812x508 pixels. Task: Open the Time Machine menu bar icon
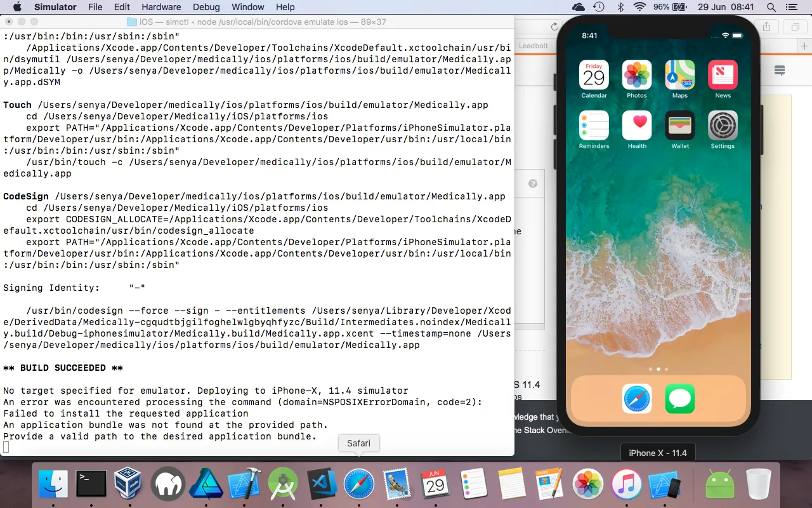tap(599, 7)
